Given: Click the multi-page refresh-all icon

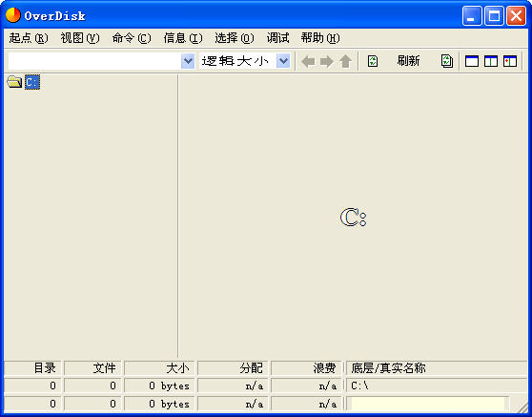Looking at the screenshot, I should click(447, 61).
